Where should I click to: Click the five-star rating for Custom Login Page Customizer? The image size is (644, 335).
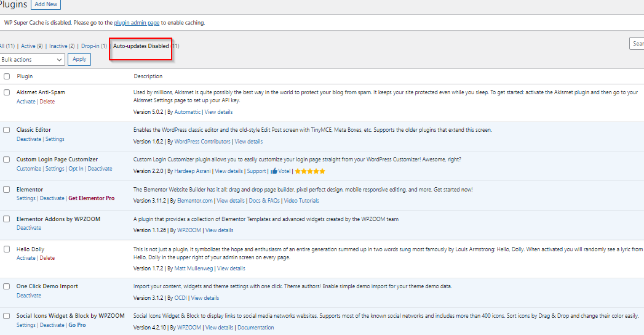310,171
